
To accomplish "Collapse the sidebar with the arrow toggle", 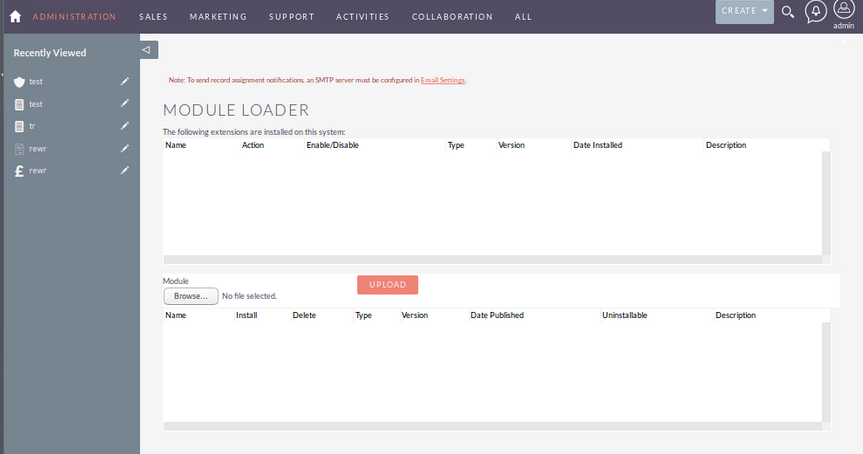I will [x=149, y=50].
